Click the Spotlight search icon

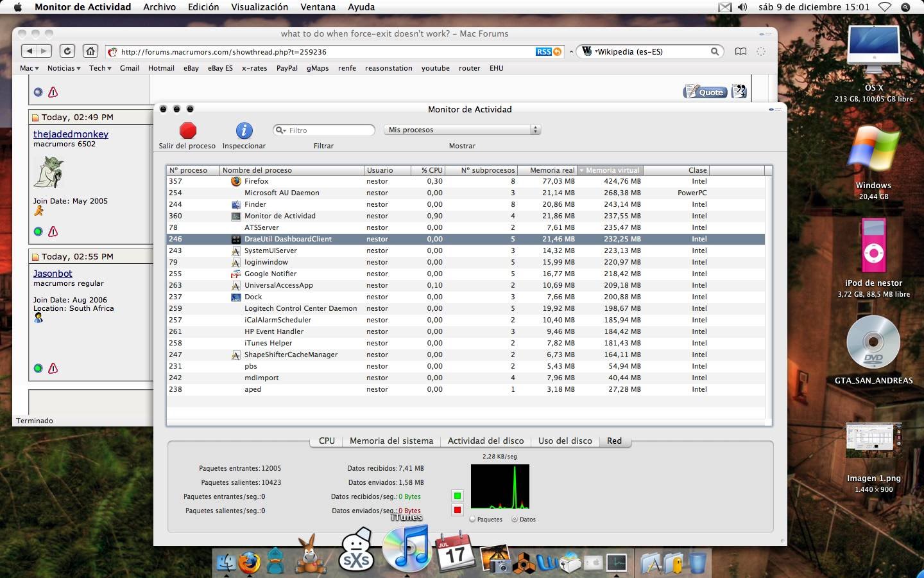click(905, 7)
